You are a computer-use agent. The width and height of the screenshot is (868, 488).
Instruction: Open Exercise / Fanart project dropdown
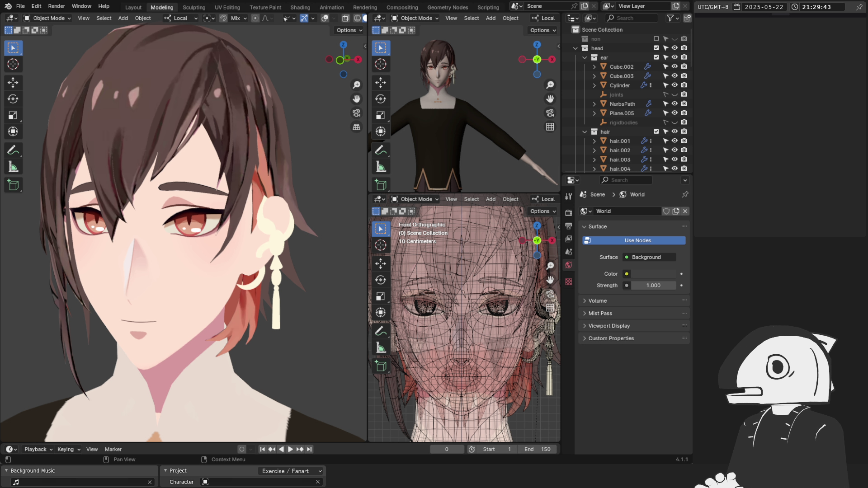[292, 471]
